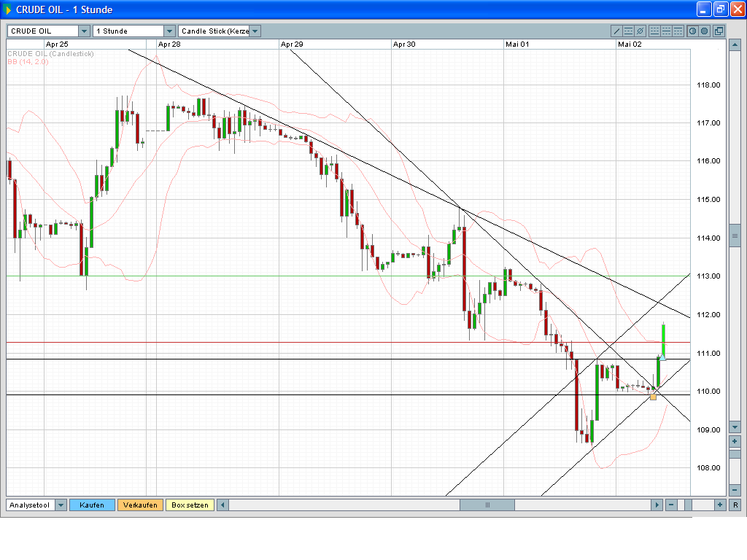Screen dimensions: 747x560
Task: Click the Mai 01 date label
Action: click(517, 44)
